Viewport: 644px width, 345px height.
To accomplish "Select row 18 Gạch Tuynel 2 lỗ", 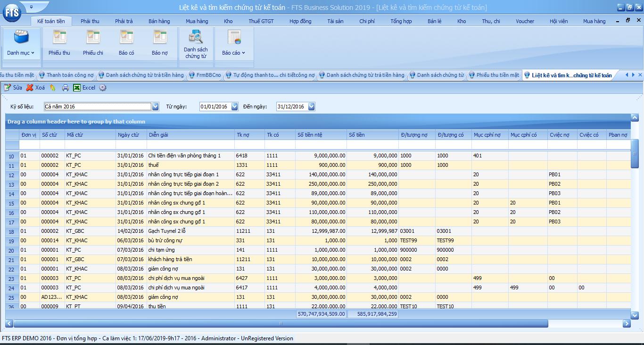I will click(x=318, y=231).
